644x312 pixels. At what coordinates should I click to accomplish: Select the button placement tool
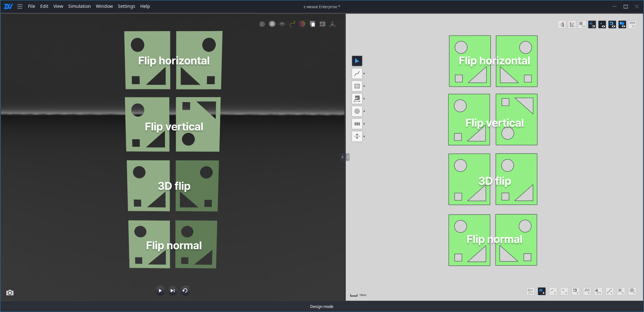tap(357, 111)
